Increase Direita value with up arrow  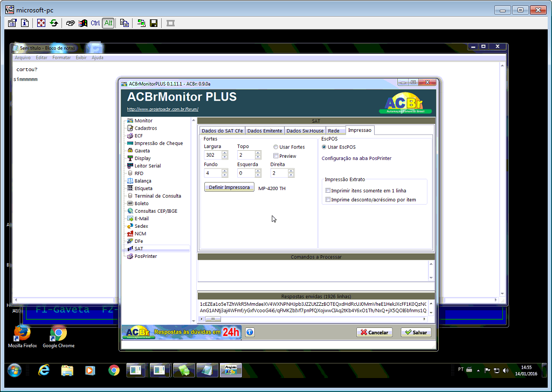(291, 171)
